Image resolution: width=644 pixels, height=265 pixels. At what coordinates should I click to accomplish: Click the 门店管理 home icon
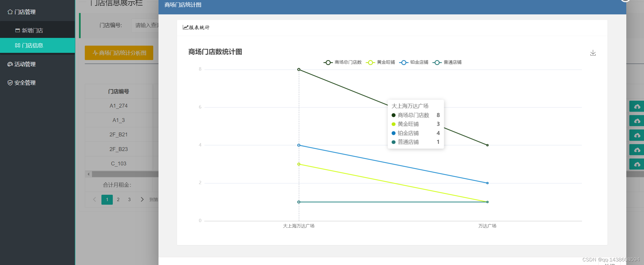pos(10,12)
